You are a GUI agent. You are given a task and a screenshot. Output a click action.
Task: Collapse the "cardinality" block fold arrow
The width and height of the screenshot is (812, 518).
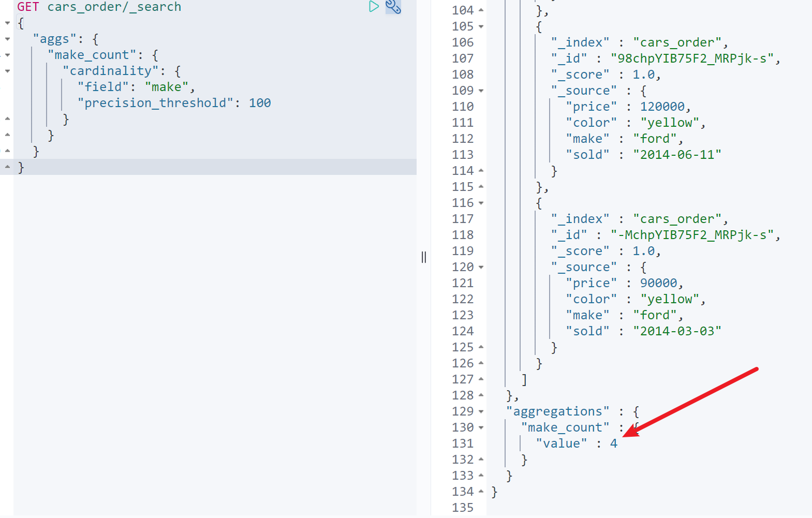[7, 71]
